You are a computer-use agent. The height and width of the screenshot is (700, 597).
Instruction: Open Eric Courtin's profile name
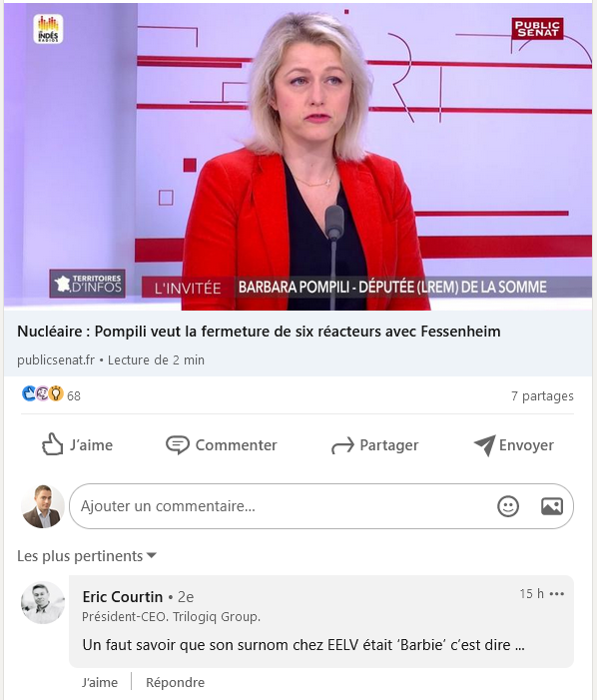[122, 597]
